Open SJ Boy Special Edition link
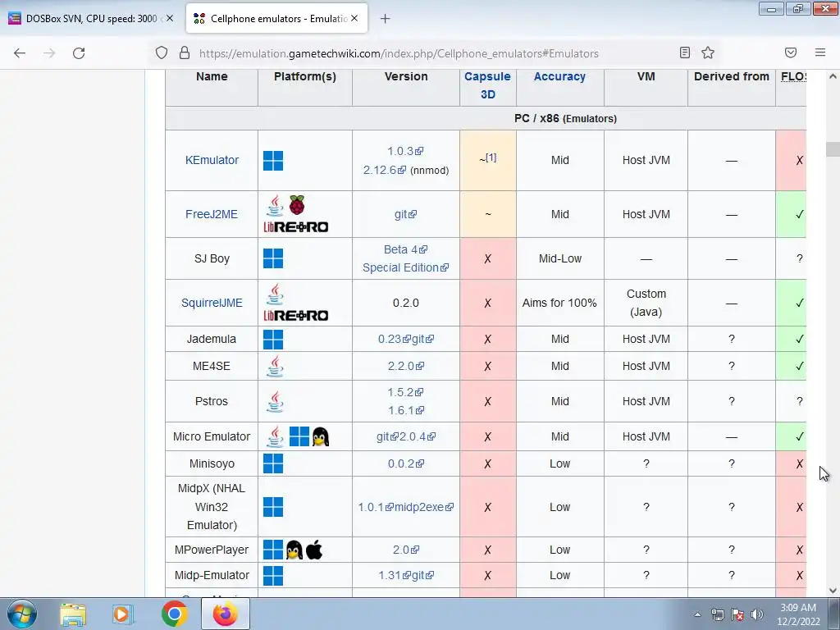The width and height of the screenshot is (840, 630). coord(405,267)
